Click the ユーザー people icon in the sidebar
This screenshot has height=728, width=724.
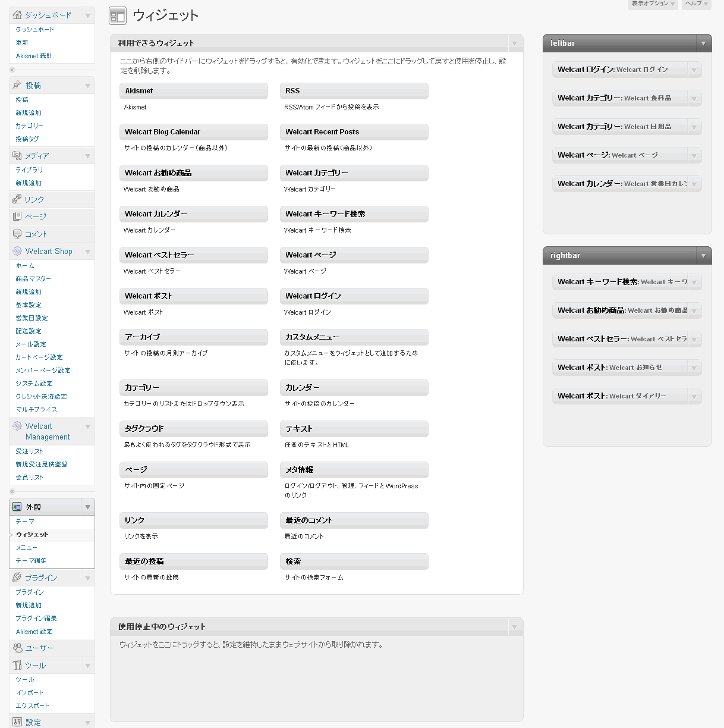17,648
